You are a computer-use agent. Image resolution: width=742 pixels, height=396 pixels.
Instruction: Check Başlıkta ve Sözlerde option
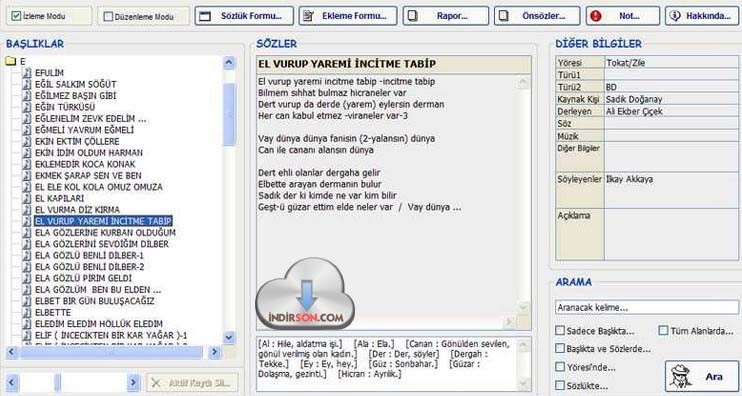pos(560,349)
